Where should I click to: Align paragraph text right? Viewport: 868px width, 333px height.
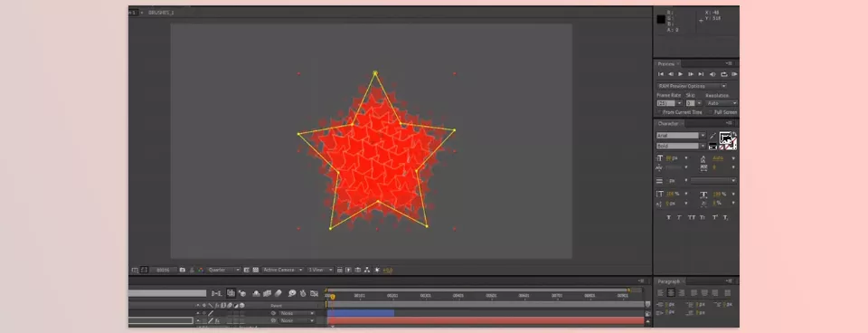tap(682, 292)
